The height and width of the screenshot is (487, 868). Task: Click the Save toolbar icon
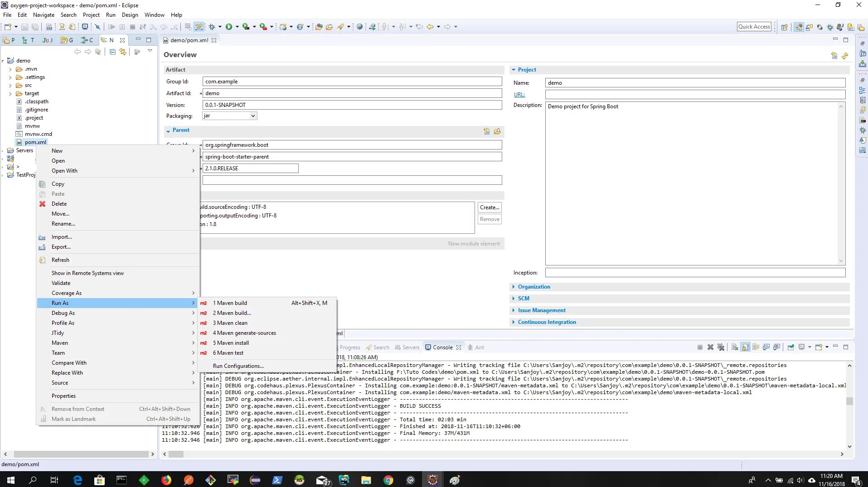tap(24, 27)
